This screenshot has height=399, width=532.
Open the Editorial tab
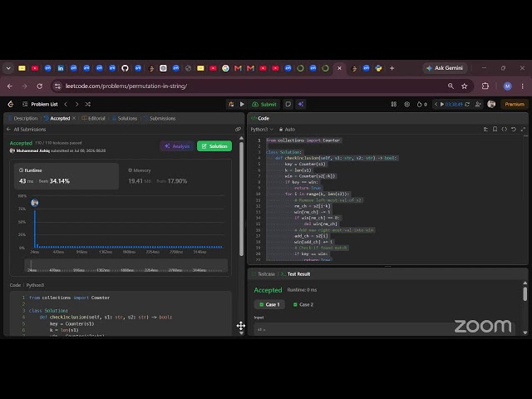click(x=94, y=118)
